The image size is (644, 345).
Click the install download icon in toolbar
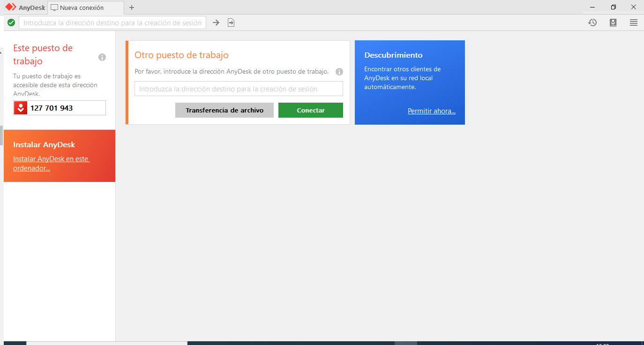[x=613, y=22]
